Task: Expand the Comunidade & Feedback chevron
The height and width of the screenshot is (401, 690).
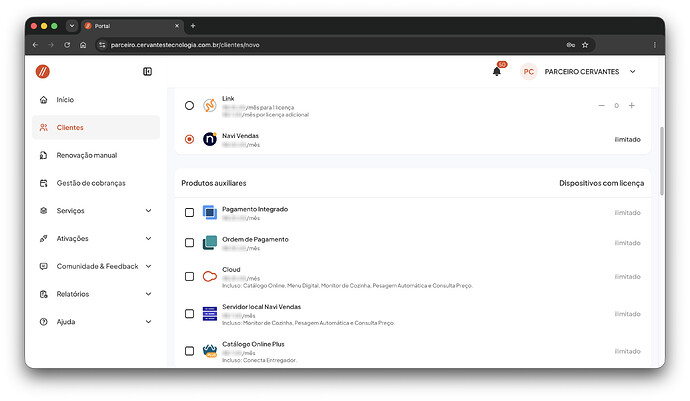Action: (149, 266)
